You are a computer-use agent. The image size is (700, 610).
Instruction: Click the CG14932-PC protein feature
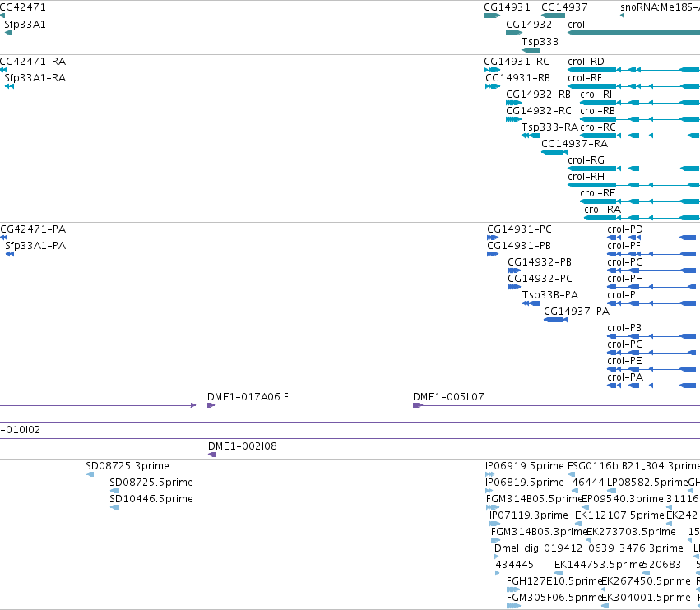[x=514, y=287]
